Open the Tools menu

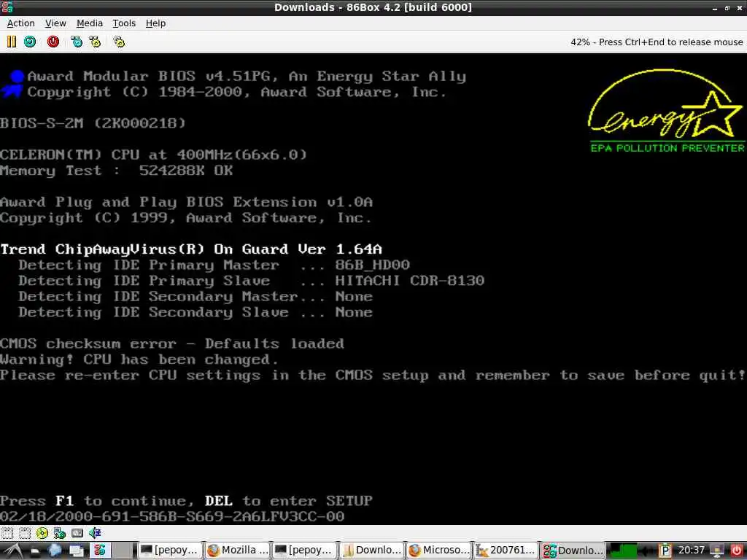(x=124, y=23)
